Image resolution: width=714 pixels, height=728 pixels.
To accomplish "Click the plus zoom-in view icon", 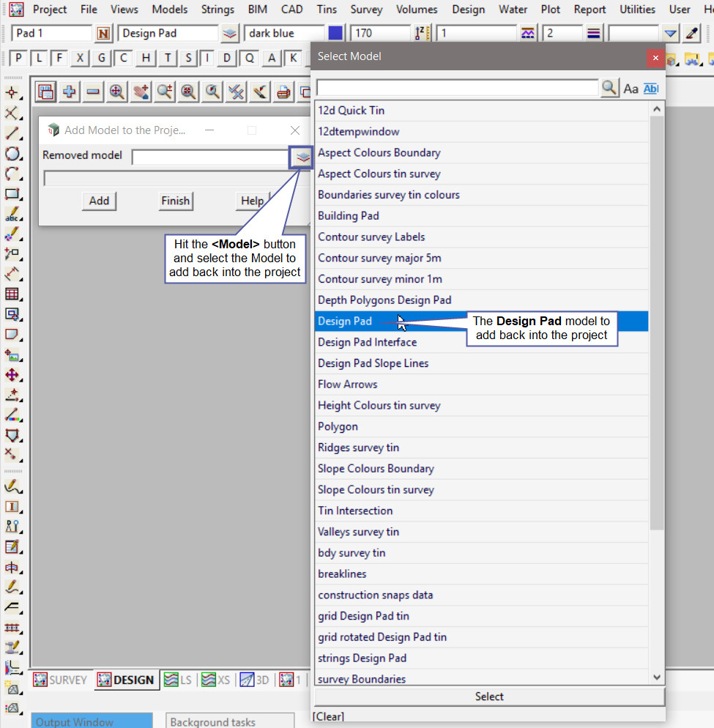I will [x=70, y=92].
